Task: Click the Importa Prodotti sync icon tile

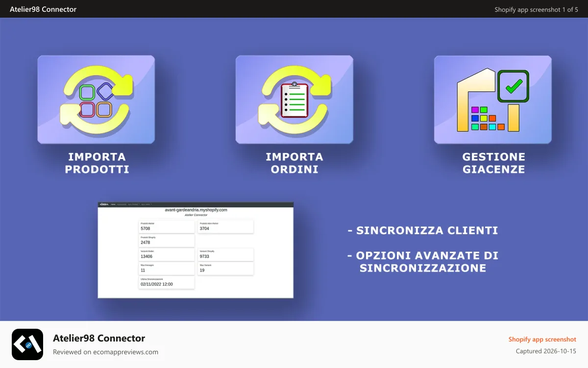Action: tap(96, 99)
